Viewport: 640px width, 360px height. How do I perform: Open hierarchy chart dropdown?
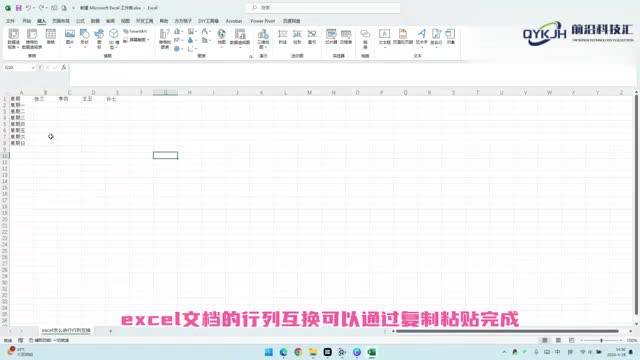coord(192,31)
